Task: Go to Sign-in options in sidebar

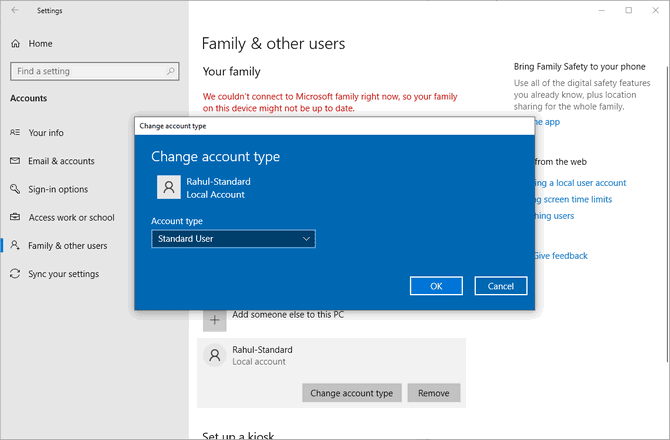Action: click(58, 189)
